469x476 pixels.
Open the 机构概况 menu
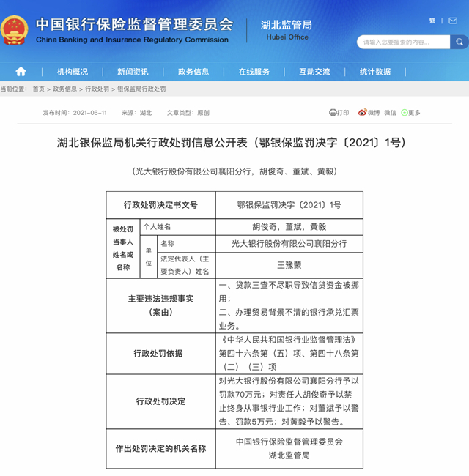73,72
